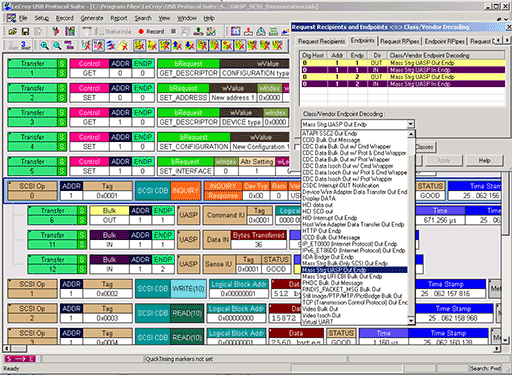Tick the checkbox left of endpoint dropdown list
Image resolution: width=512 pixels, height=375 pixels.
(x=297, y=147)
